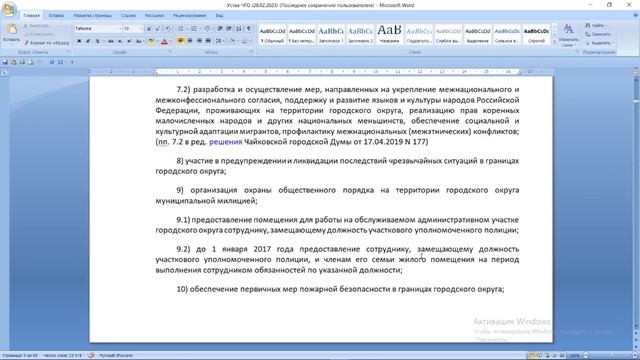Open the font color dropdown arrow

[170, 41]
